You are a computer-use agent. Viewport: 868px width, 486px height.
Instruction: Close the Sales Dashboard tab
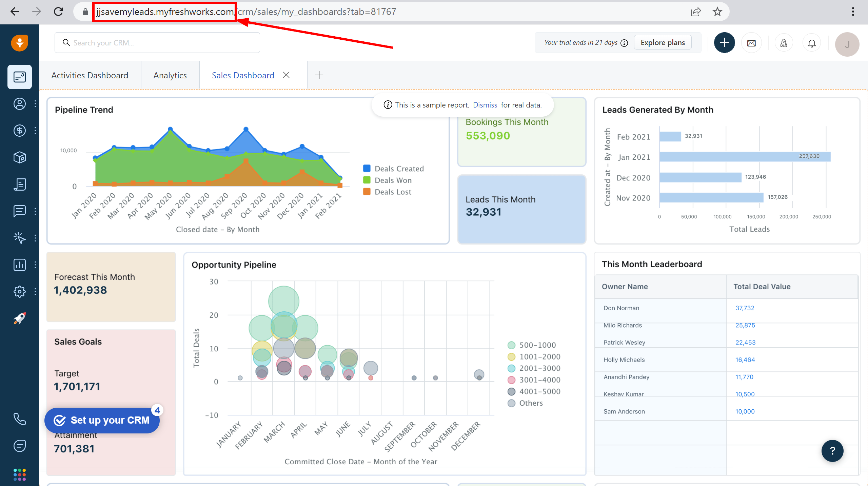click(286, 75)
